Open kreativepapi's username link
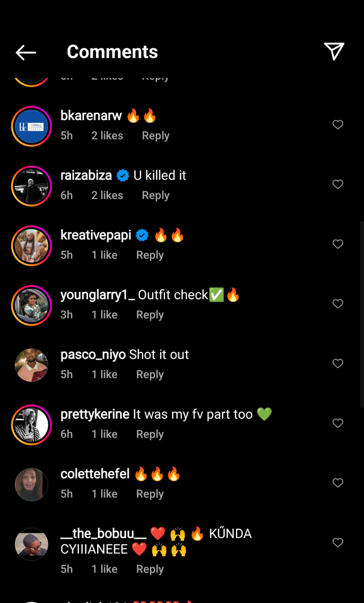The height and width of the screenshot is (603, 364). pos(96,235)
